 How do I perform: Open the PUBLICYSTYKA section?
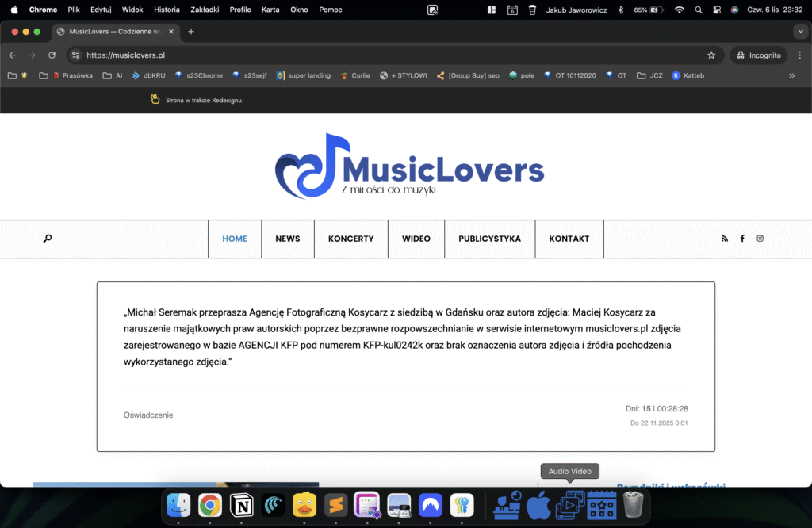[x=489, y=239]
